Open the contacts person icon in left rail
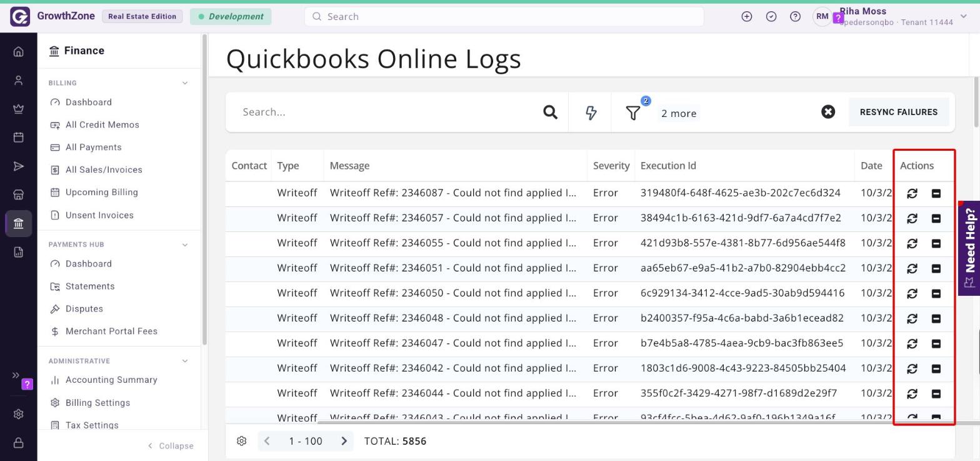The image size is (980, 461). point(18,80)
